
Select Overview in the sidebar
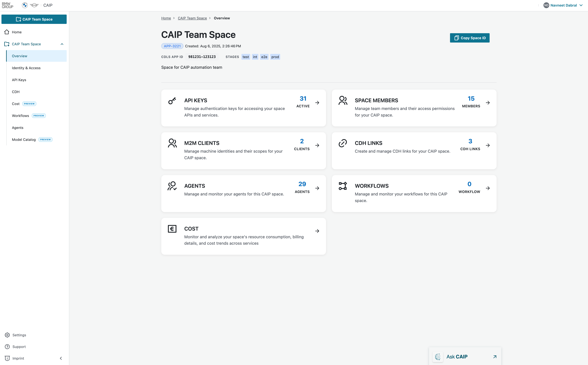point(36,56)
